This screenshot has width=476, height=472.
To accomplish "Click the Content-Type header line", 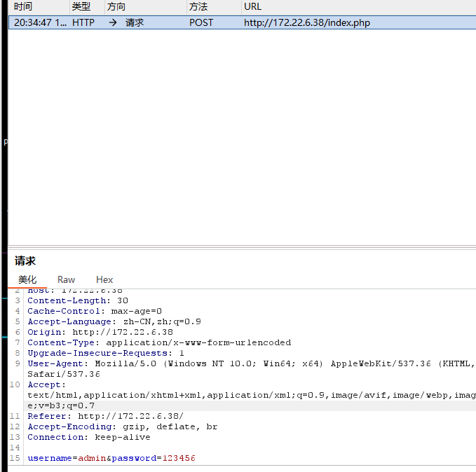I will pos(159,342).
